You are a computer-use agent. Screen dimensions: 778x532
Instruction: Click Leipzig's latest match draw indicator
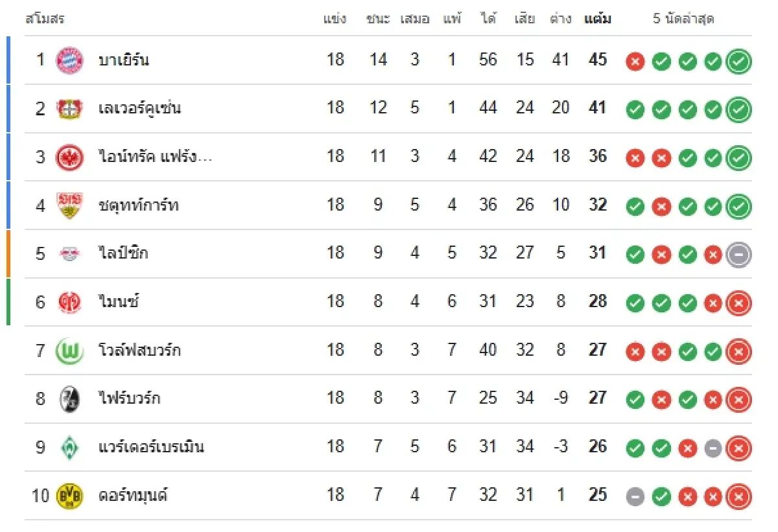click(738, 255)
